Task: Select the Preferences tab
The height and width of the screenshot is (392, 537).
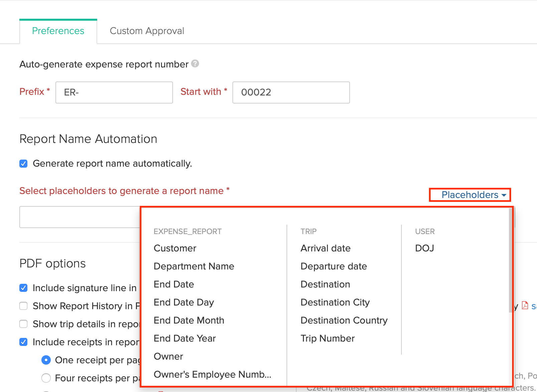Action: [58, 31]
